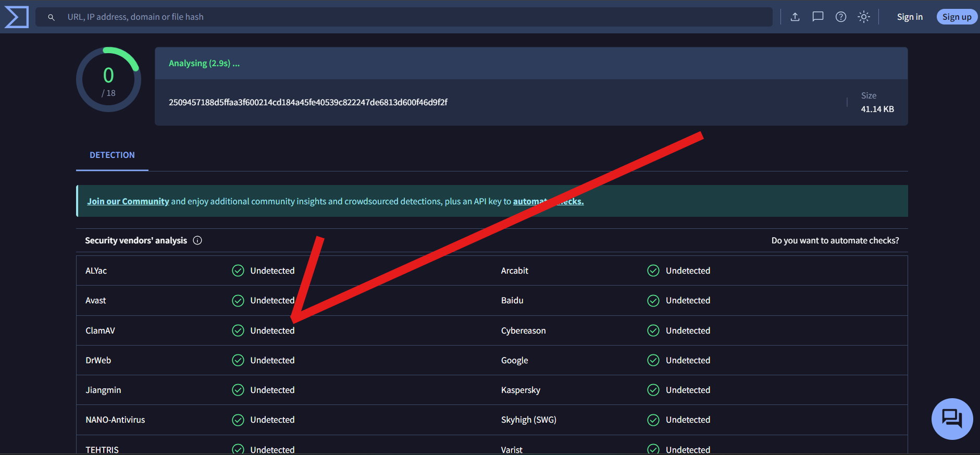The width and height of the screenshot is (980, 455).
Task: Click the Security vendors' analysis info icon
Action: click(197, 240)
